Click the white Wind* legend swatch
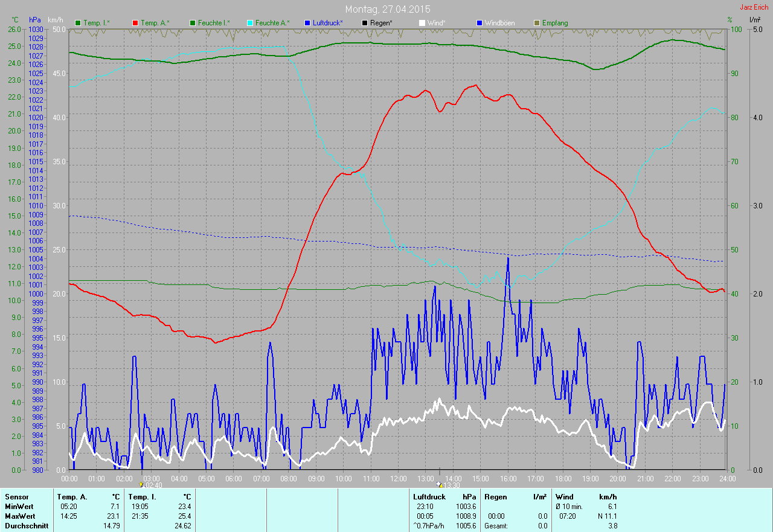The height and width of the screenshot is (532, 773). coord(422,23)
